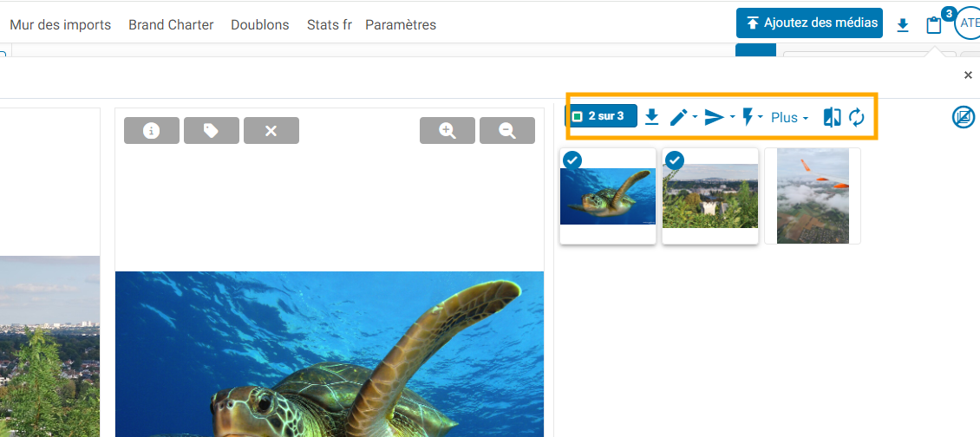The image size is (980, 437).
Task: Click the turtle thumbnail image
Action: [608, 196]
